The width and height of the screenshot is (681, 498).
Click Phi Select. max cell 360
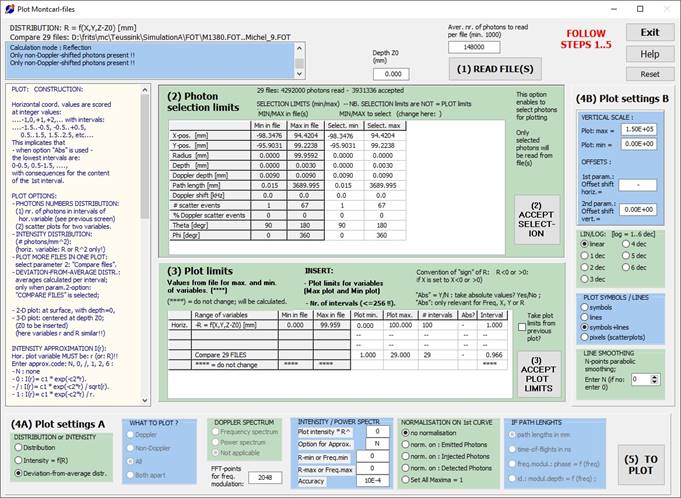pos(385,235)
